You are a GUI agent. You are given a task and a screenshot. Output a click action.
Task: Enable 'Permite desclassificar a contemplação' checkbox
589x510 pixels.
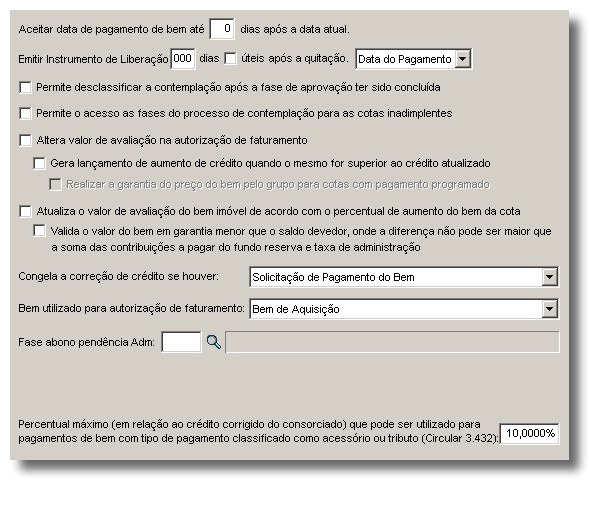coord(25,88)
